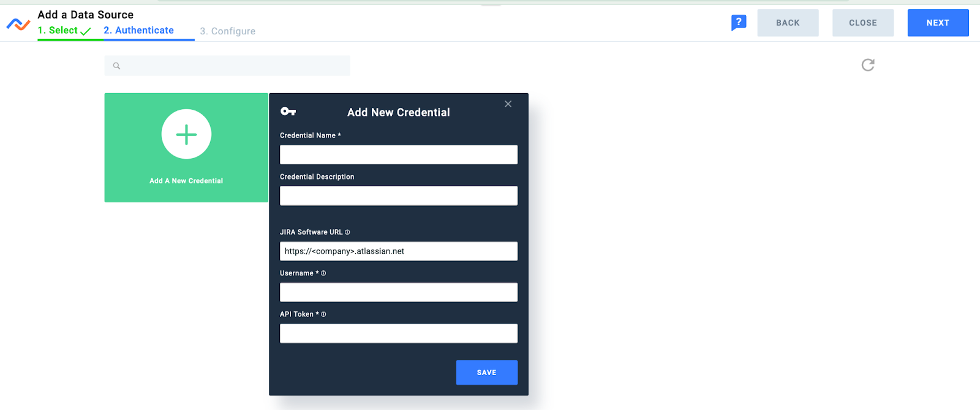Click the help question mark icon
The image size is (980, 410).
[738, 21]
